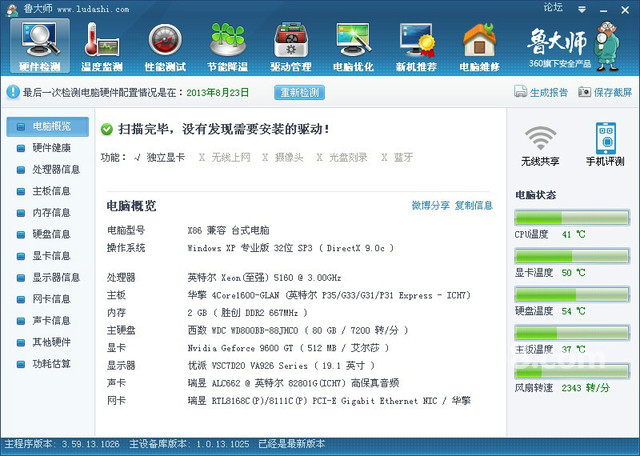This screenshot has height=456, width=640.
Task: Select the 新机推荐 new PC recommendations icon
Action: [416, 46]
